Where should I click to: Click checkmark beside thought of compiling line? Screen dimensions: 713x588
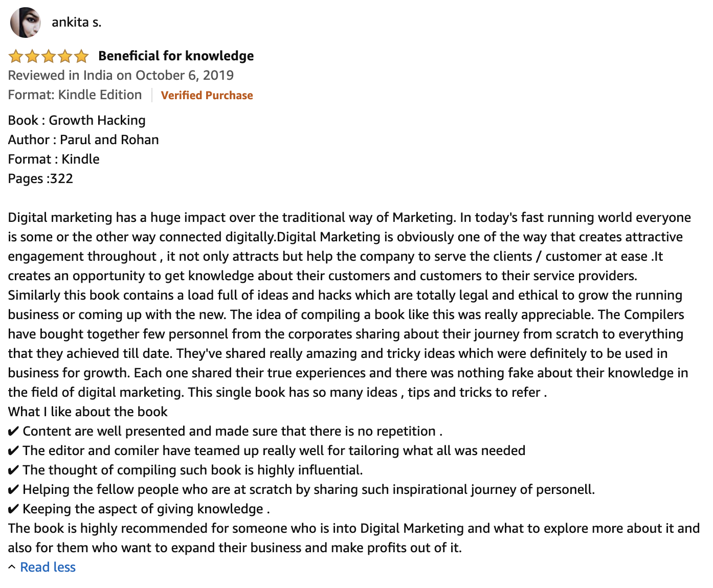click(14, 470)
